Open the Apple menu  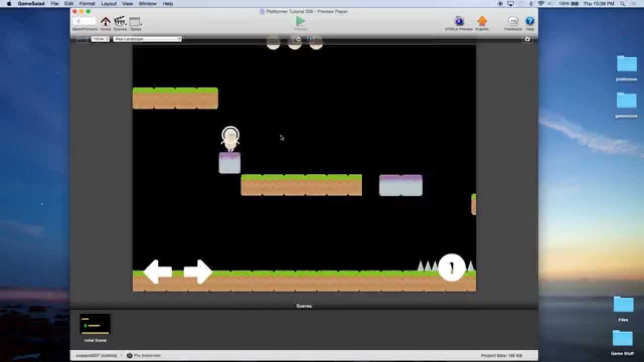pos(9,4)
